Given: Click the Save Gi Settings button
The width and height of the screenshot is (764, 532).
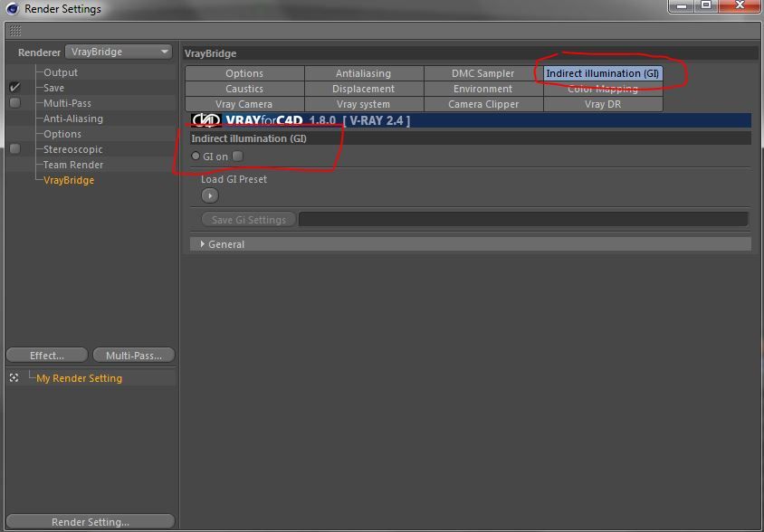Looking at the screenshot, I should click(x=249, y=219).
